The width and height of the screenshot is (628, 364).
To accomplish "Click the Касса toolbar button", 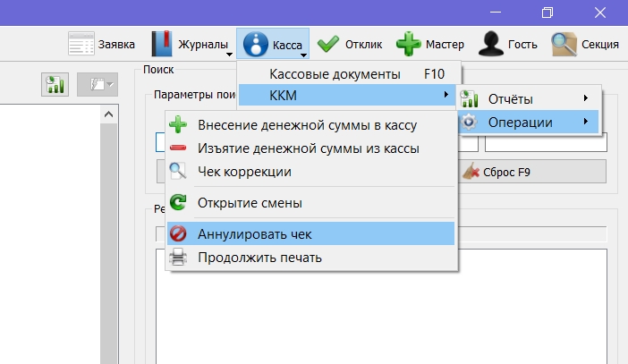I will 272,44.
